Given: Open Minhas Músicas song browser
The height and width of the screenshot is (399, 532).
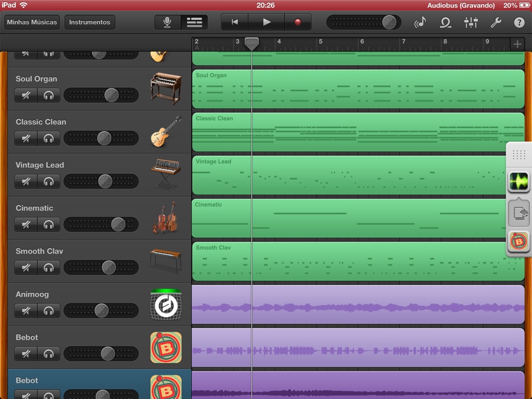Looking at the screenshot, I should [x=32, y=22].
